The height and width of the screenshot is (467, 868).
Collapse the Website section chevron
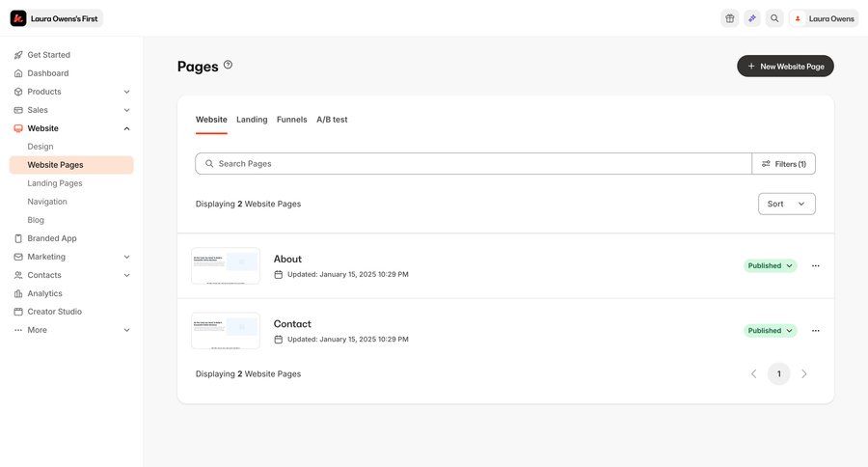[126, 128]
